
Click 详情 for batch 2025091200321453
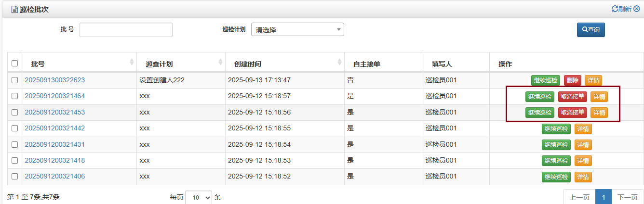(599, 113)
